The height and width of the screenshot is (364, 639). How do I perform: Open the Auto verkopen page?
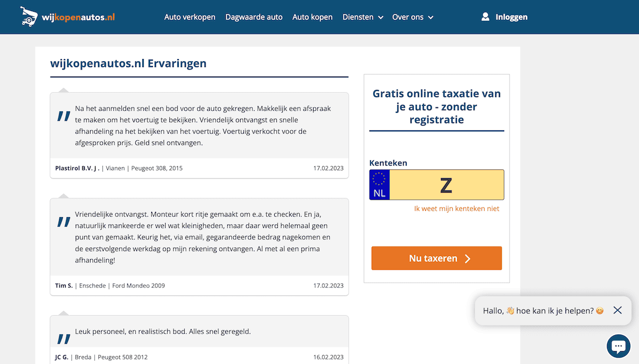click(190, 17)
